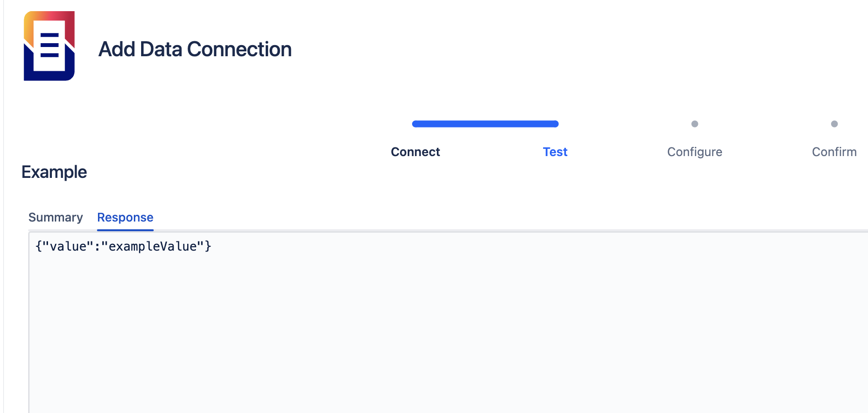The width and height of the screenshot is (868, 413).
Task: Click the app logo icon
Action: coord(49,46)
